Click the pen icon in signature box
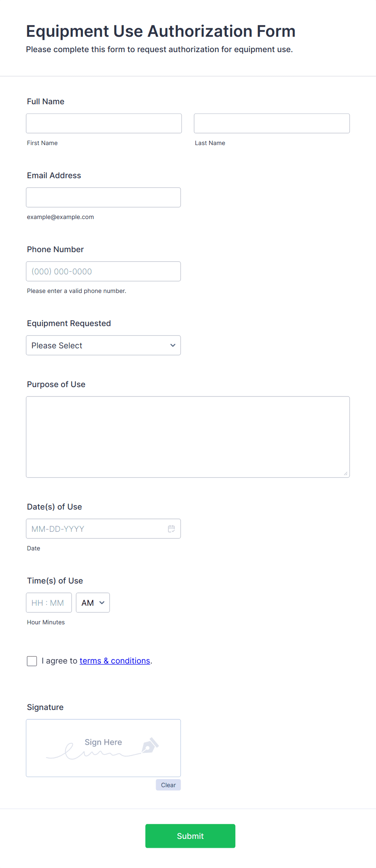Image resolution: width=376 pixels, height=868 pixels. pos(150,746)
